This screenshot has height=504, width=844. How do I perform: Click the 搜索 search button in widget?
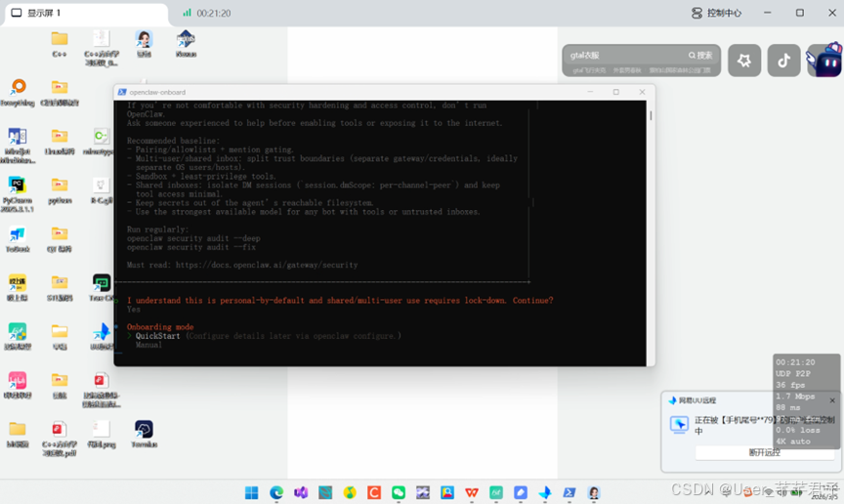[700, 55]
